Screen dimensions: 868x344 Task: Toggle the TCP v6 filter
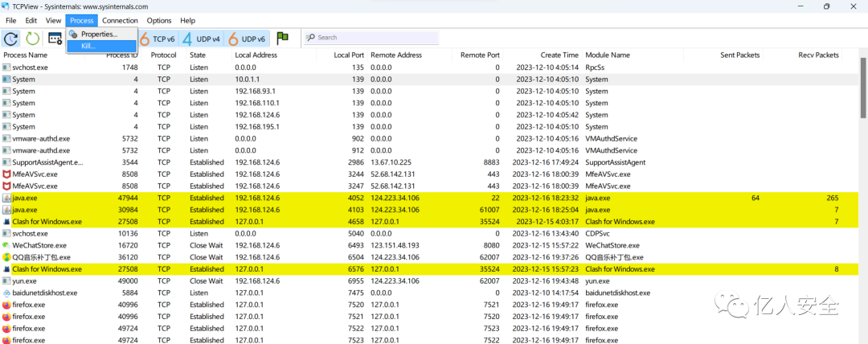158,39
